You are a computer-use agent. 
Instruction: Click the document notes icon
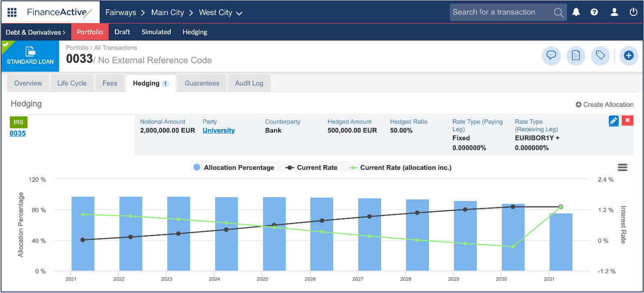[576, 56]
